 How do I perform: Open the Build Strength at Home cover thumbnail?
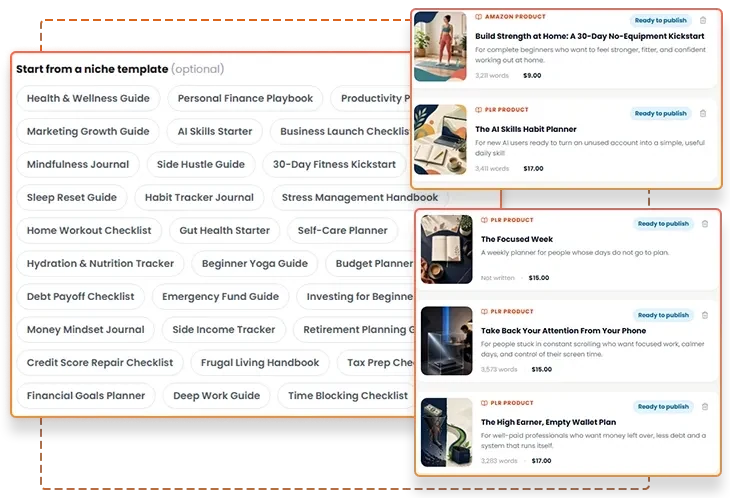click(x=440, y=47)
